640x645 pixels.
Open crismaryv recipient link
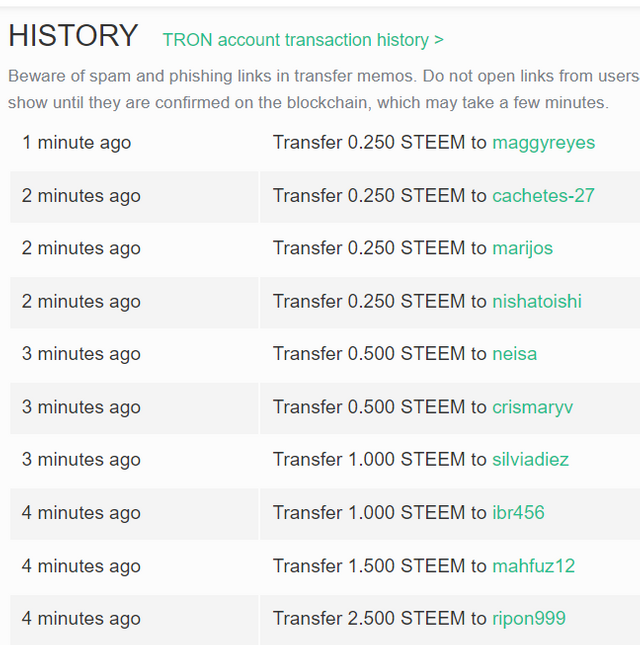click(532, 407)
